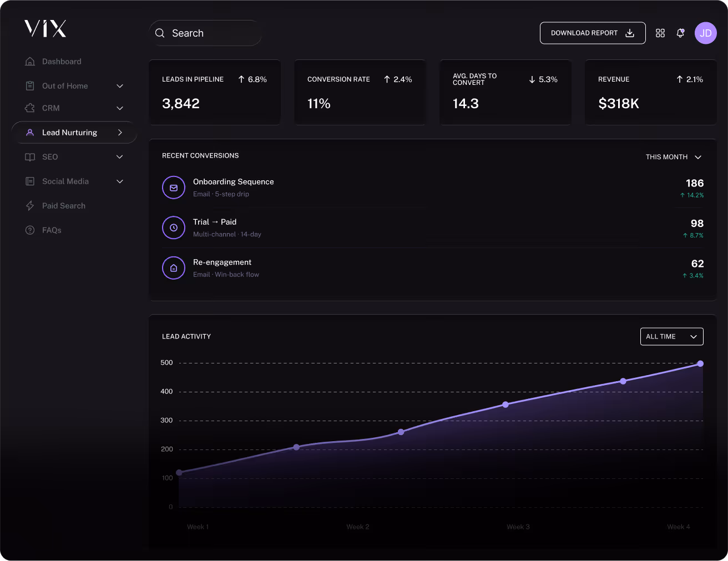728x561 pixels.
Task: Click the 186 conversions value
Action: click(x=695, y=183)
